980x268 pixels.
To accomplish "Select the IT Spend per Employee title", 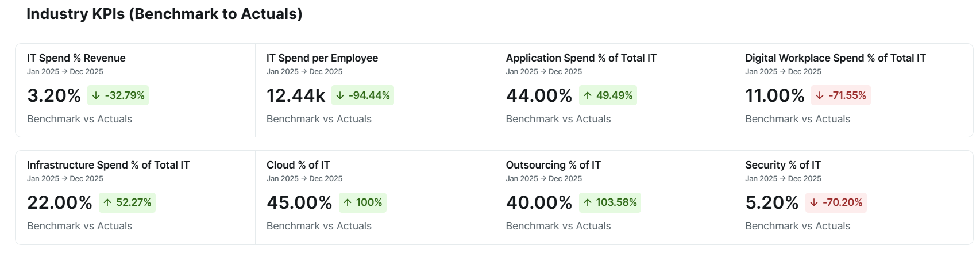I will coord(322,58).
